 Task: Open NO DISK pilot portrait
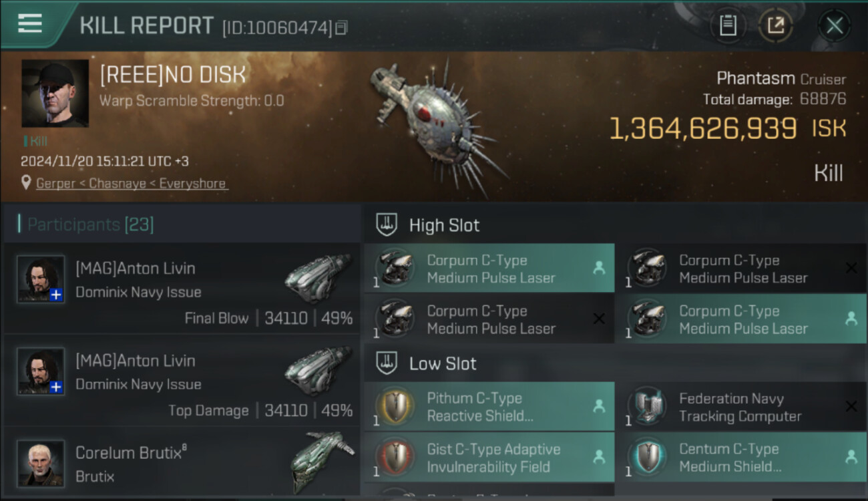click(55, 94)
